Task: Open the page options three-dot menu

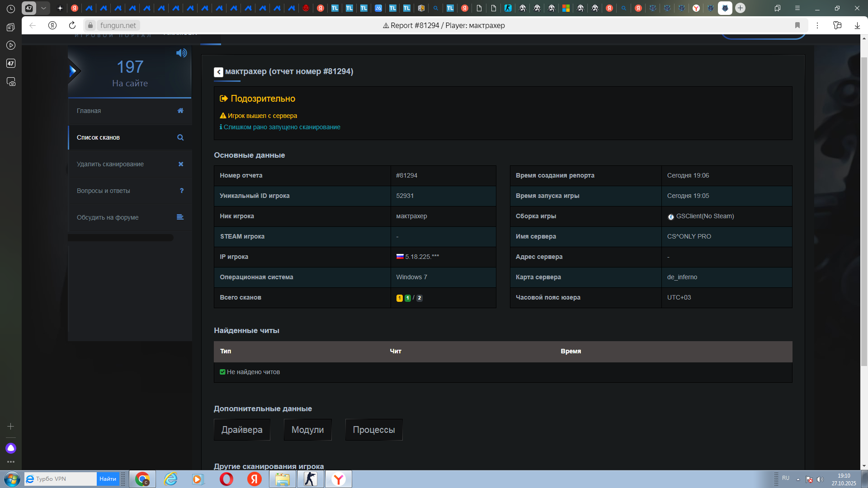Action: 817,25
